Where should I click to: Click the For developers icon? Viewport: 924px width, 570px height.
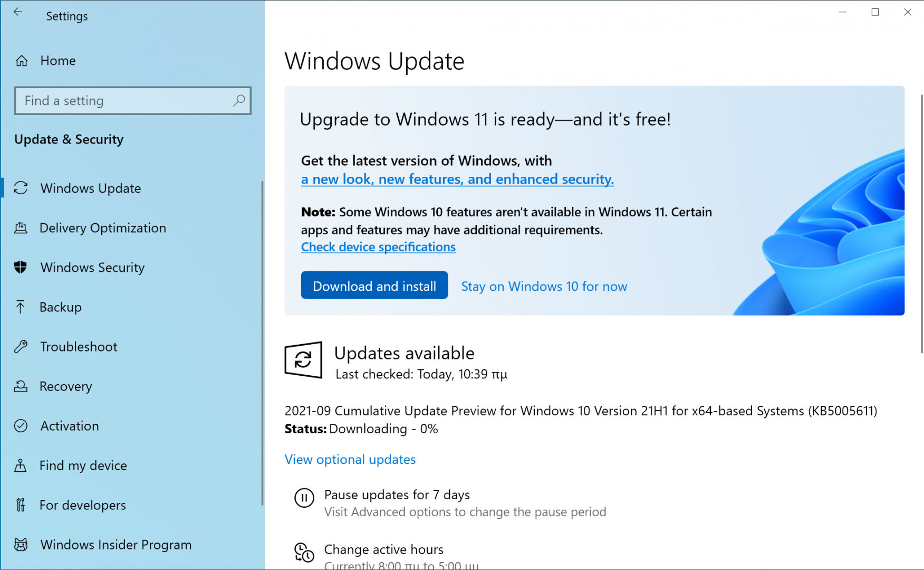(x=21, y=505)
